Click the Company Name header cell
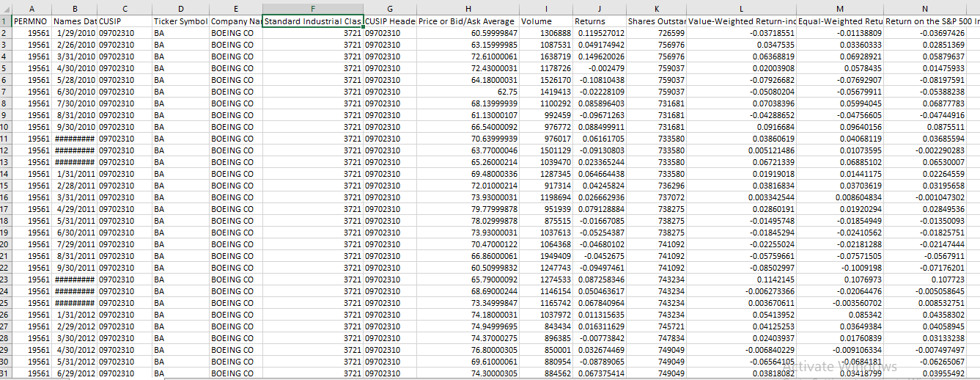Viewport: 980px width, 380px height. coord(235,21)
